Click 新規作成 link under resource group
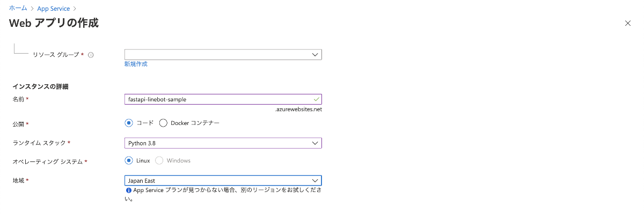 click(x=136, y=64)
